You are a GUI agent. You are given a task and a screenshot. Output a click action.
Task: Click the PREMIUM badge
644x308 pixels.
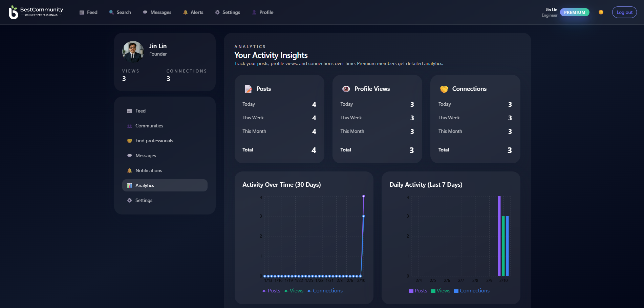[x=574, y=12]
